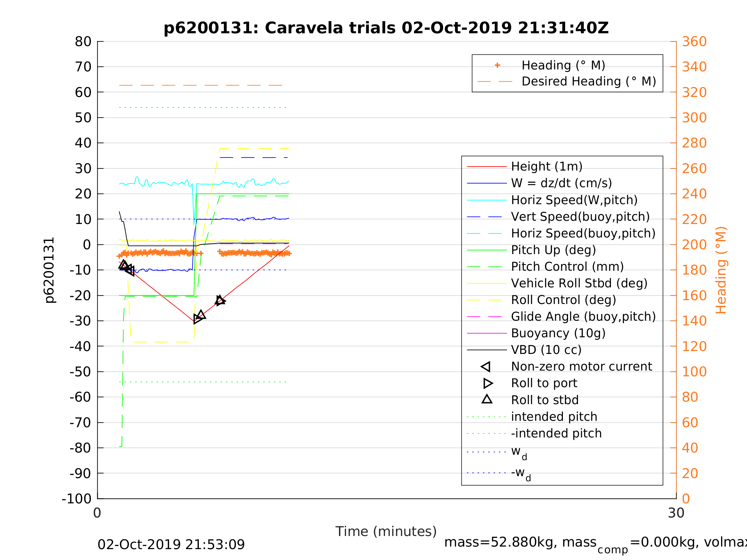Click 'Roll to port' legend label

point(544,383)
